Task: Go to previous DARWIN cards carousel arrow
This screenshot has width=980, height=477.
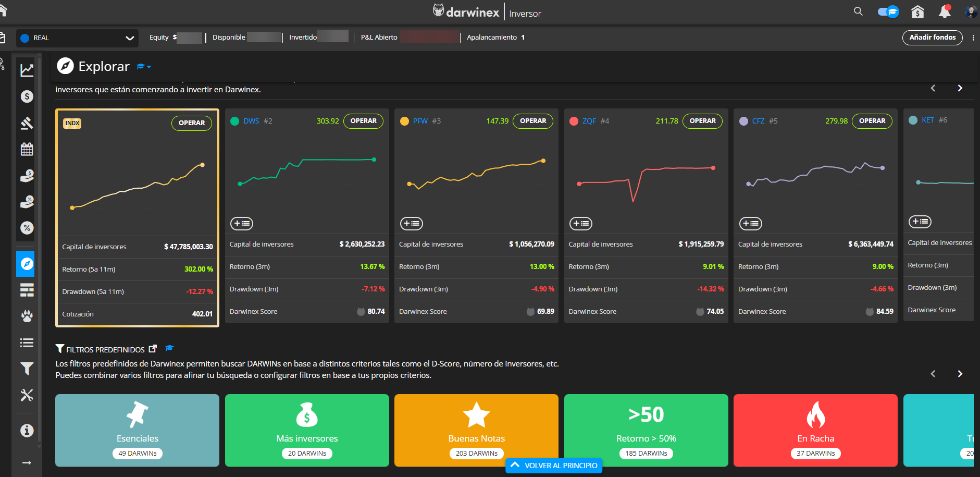Action: point(933,88)
